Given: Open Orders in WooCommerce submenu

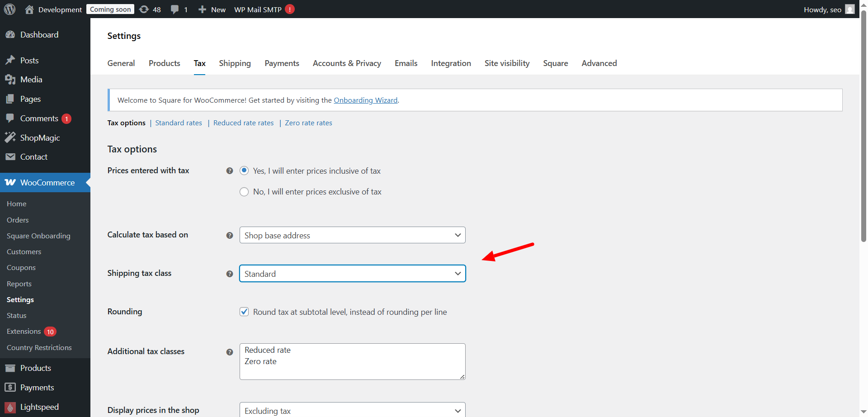Looking at the screenshot, I should 18,220.
